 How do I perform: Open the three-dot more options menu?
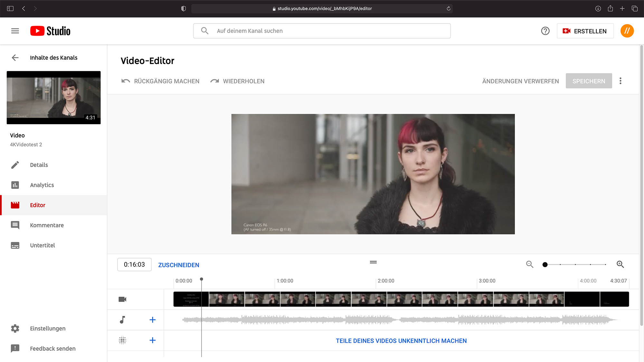[620, 81]
